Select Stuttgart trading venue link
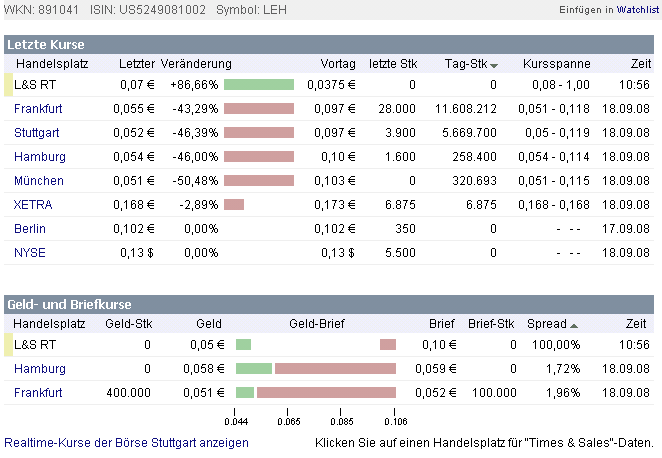Viewport: 662px width, 458px height. pyautogui.click(x=32, y=133)
